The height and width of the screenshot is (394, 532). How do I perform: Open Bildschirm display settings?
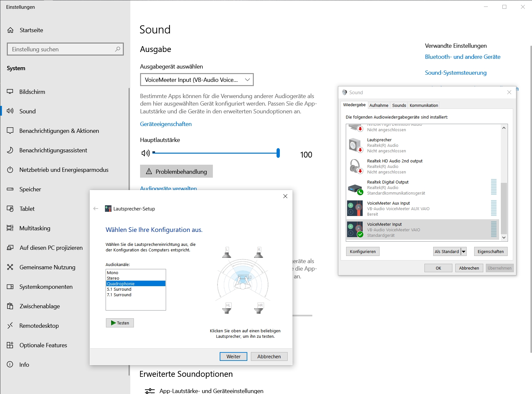32,92
